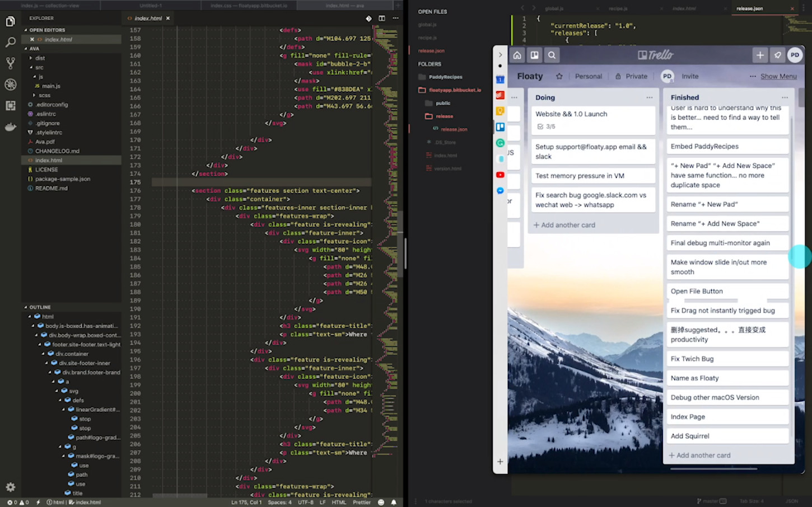
Task: Add another card to Doing list
Action: [564, 225]
